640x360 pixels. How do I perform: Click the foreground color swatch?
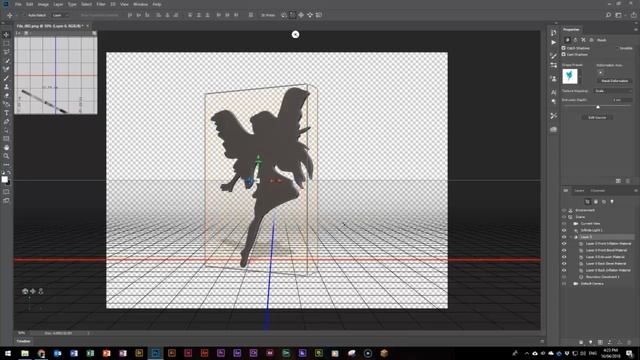[x=4, y=179]
